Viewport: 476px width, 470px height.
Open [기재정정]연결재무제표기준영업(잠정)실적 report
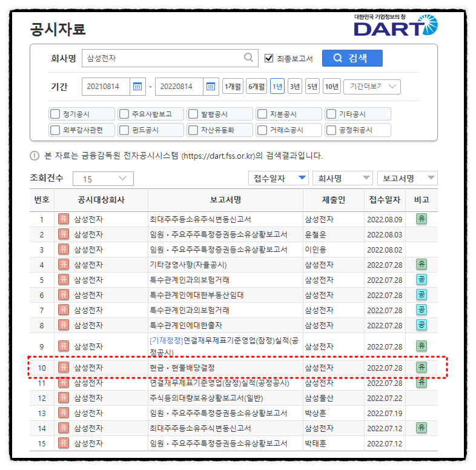(x=224, y=346)
